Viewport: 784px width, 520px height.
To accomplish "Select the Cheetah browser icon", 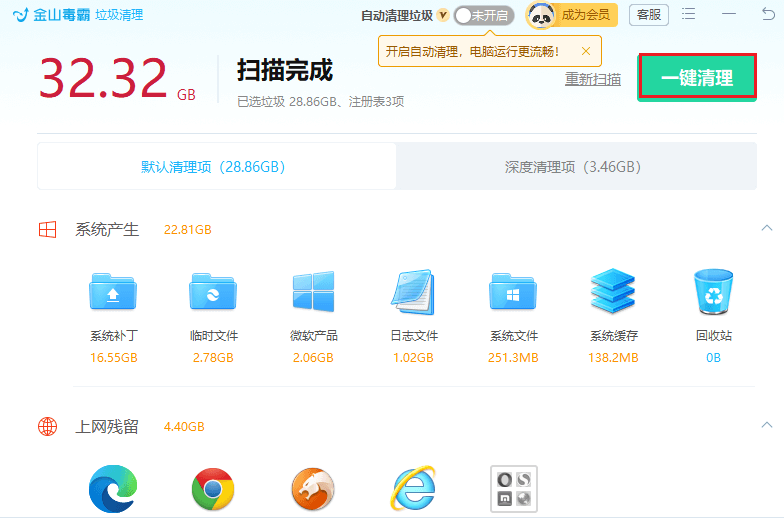I will click(313, 489).
